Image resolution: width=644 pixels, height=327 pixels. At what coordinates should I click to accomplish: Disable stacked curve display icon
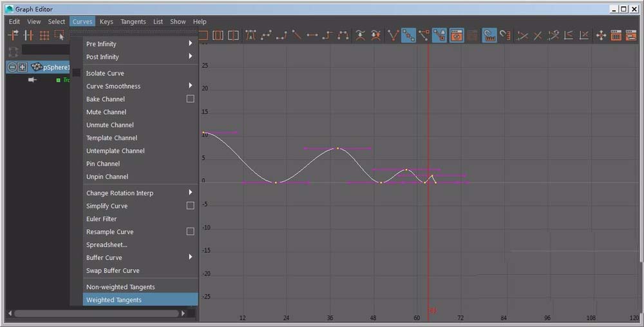584,35
